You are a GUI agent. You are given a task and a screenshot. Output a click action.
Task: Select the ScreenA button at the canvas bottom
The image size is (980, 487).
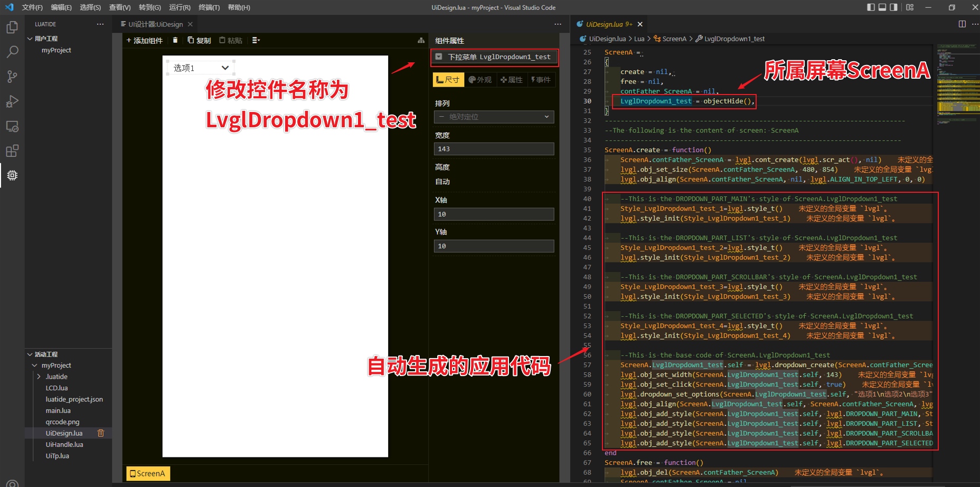tap(147, 473)
